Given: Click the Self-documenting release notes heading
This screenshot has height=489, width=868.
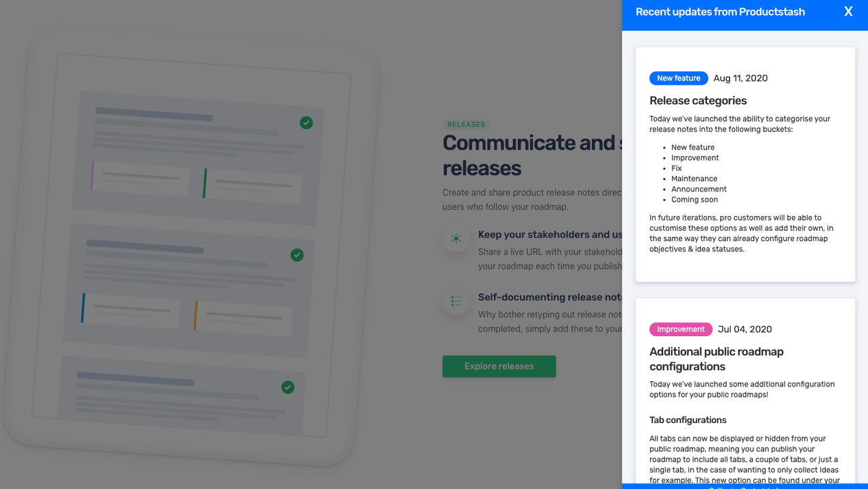Looking at the screenshot, I should click(550, 297).
